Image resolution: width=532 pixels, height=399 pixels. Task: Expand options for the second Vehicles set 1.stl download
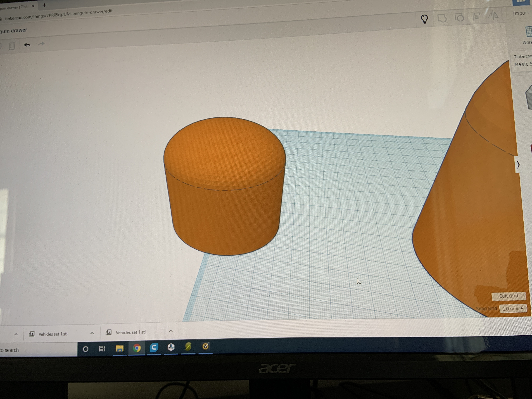[x=171, y=331]
